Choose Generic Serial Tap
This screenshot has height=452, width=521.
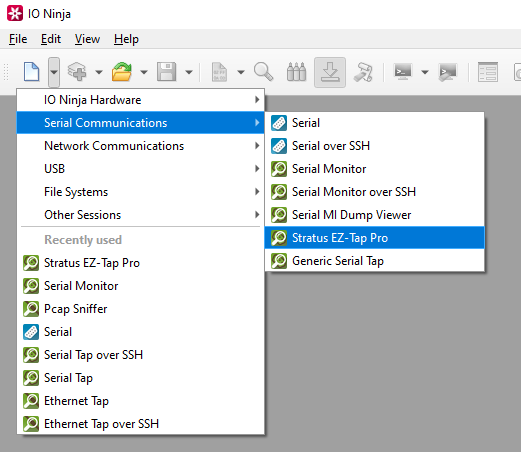[x=375, y=261]
